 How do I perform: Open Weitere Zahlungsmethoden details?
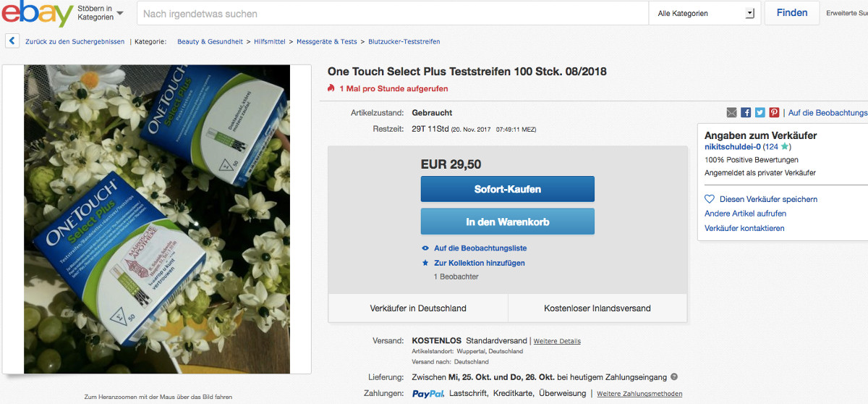tap(639, 394)
